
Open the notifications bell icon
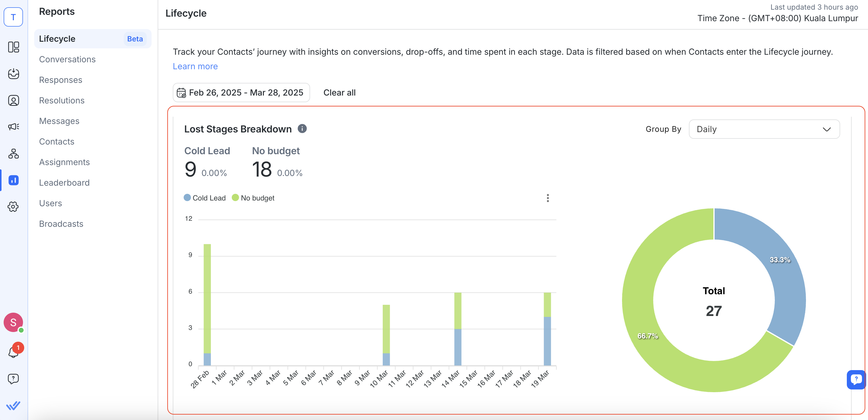coord(14,352)
